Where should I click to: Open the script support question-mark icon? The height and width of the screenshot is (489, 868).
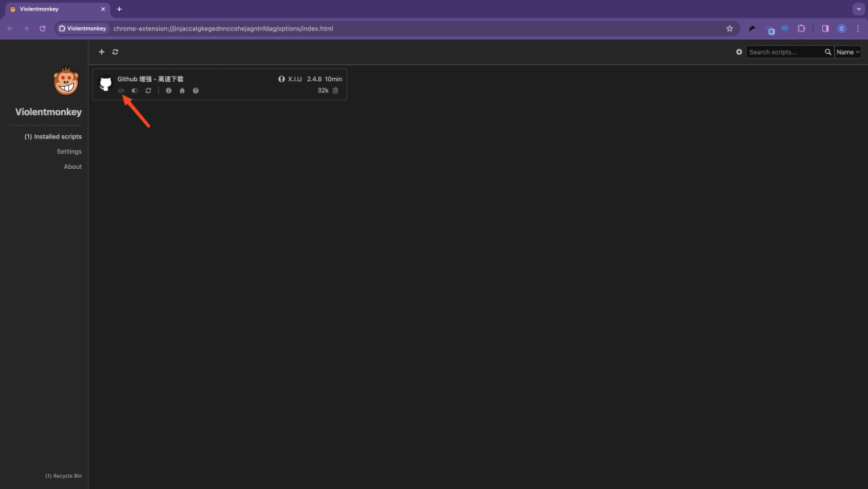coord(195,91)
